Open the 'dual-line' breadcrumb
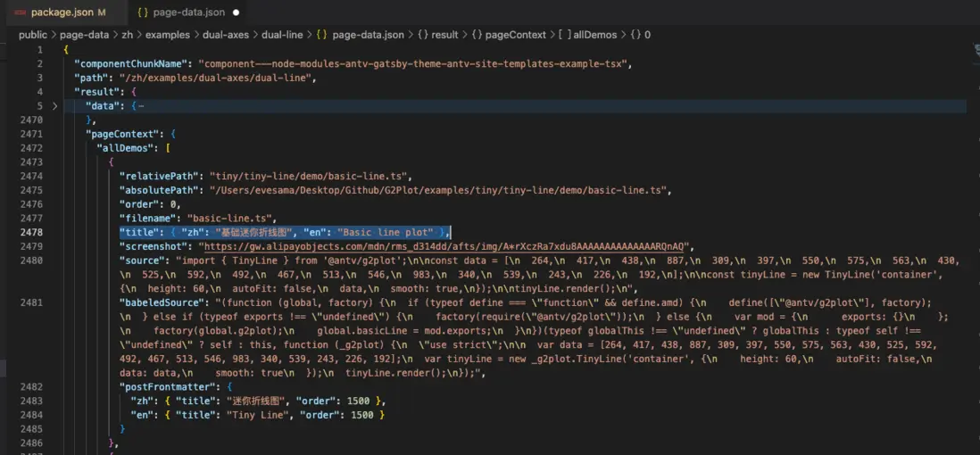The height and width of the screenshot is (455, 980). pyautogui.click(x=282, y=35)
